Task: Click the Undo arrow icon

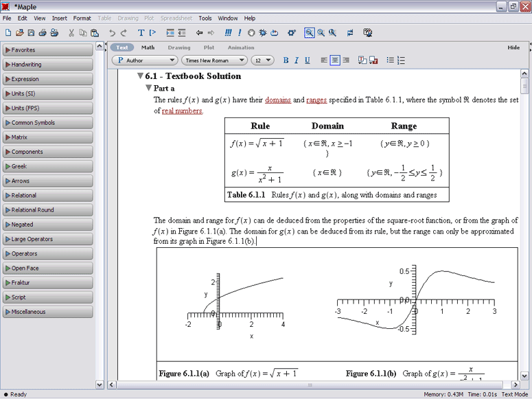Action: 112,32
